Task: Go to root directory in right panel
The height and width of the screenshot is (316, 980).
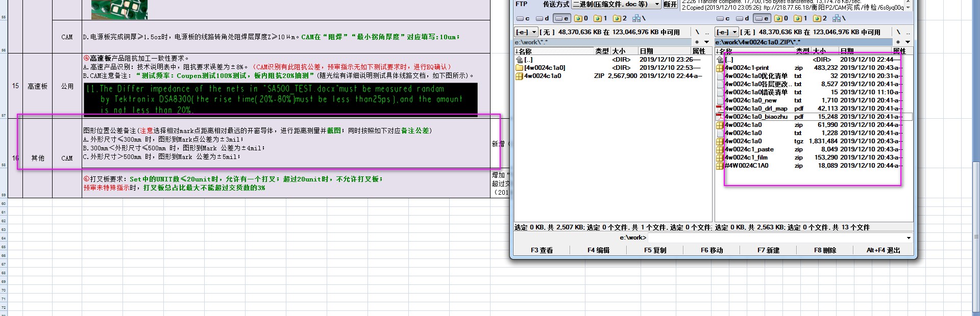Action: pyautogui.click(x=898, y=32)
